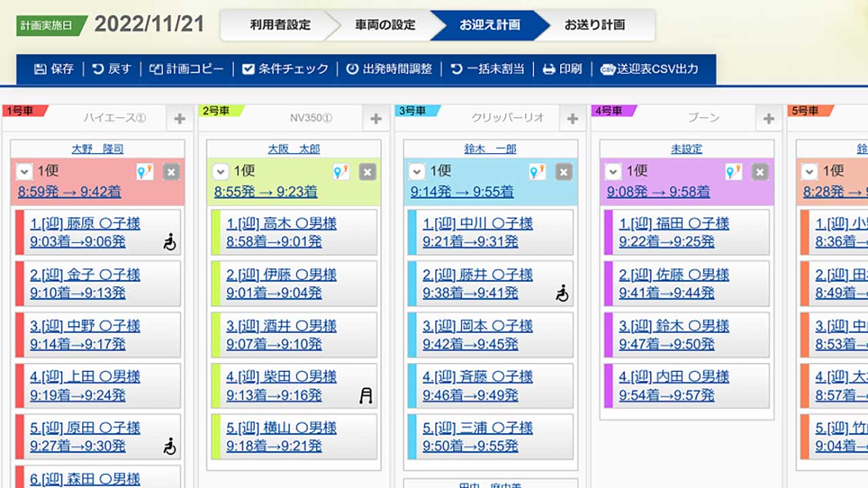Select pickup card 中野 〇子様
Screen dimensions: 868x488
tap(98, 335)
